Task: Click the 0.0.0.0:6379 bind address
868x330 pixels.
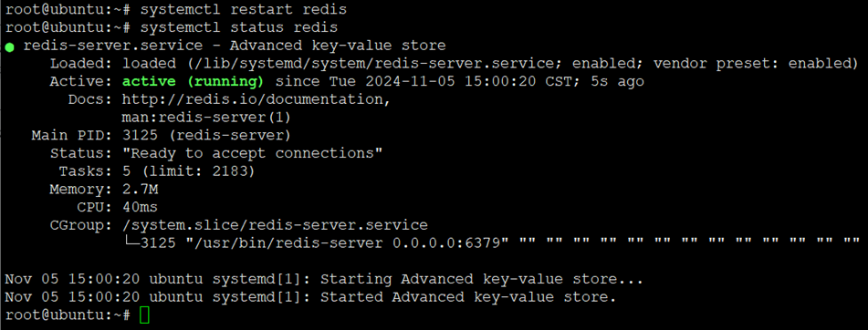Action: pyautogui.click(x=445, y=243)
